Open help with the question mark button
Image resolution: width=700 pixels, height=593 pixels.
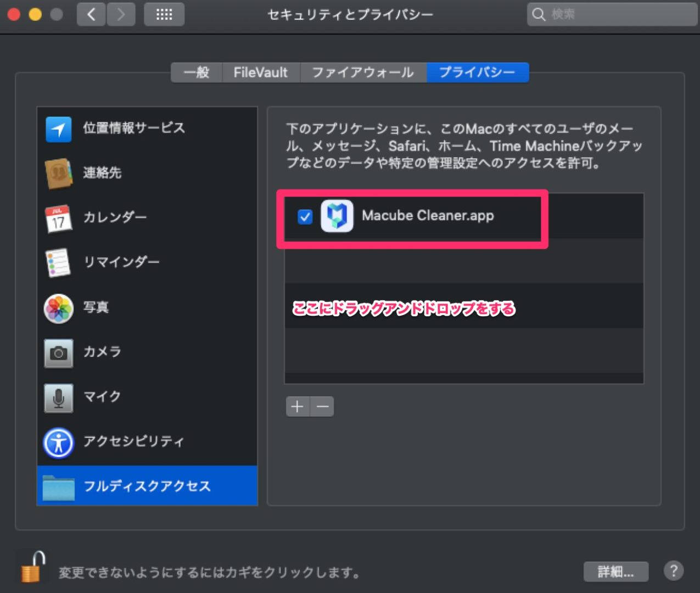click(673, 571)
